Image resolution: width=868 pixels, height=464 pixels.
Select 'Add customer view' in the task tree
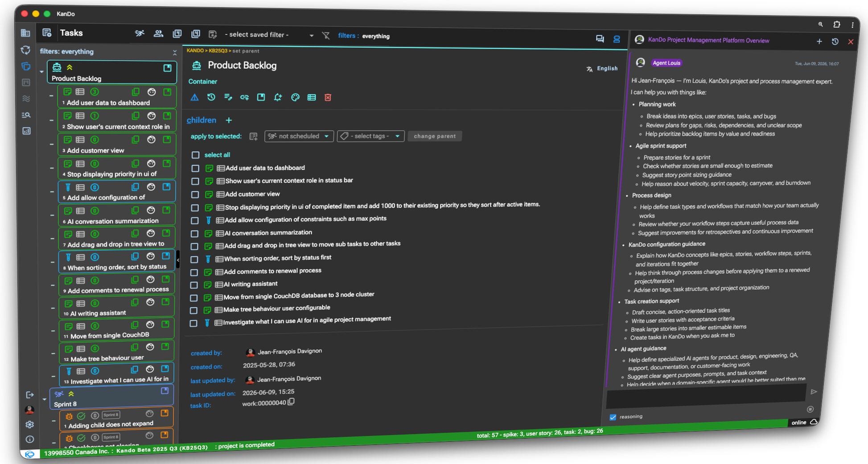(x=117, y=144)
